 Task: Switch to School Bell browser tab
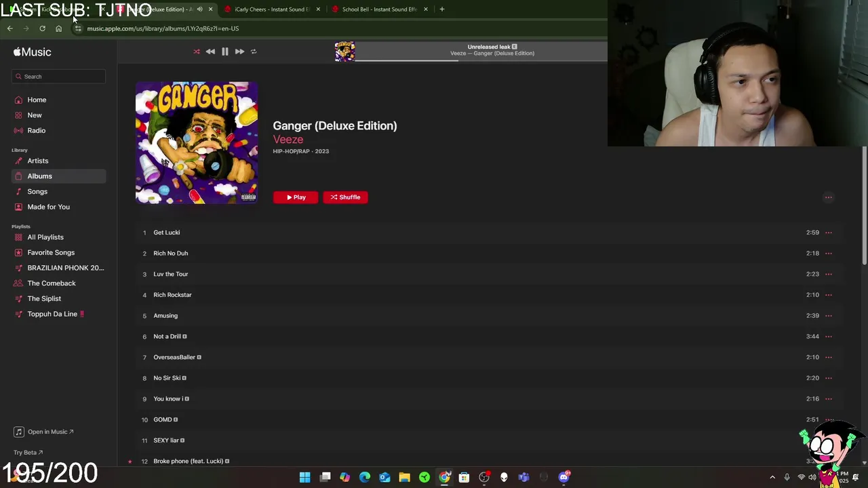(378, 9)
